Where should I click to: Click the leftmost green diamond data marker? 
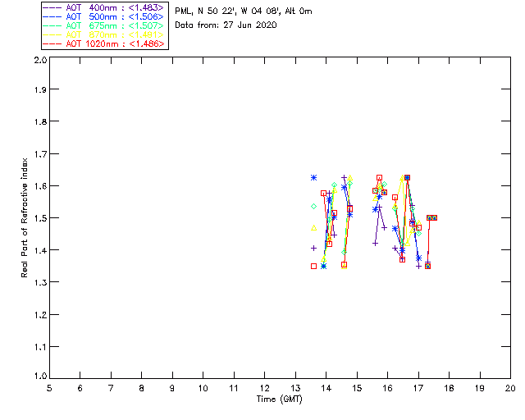pos(313,206)
